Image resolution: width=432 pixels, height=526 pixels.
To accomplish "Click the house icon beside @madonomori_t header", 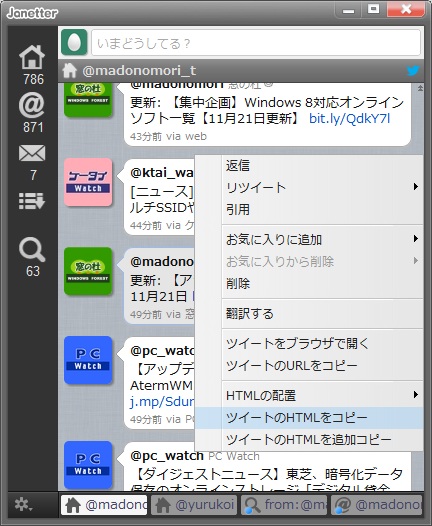I will point(69,71).
